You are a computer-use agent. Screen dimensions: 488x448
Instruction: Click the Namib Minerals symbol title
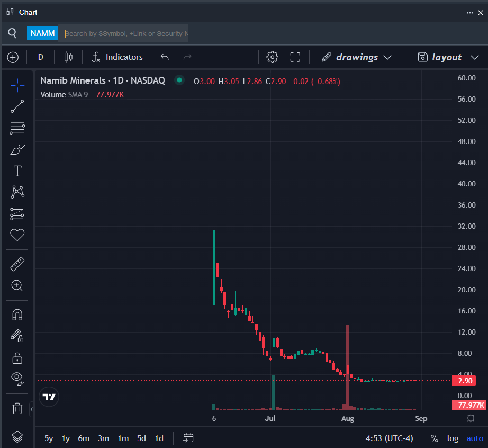103,80
